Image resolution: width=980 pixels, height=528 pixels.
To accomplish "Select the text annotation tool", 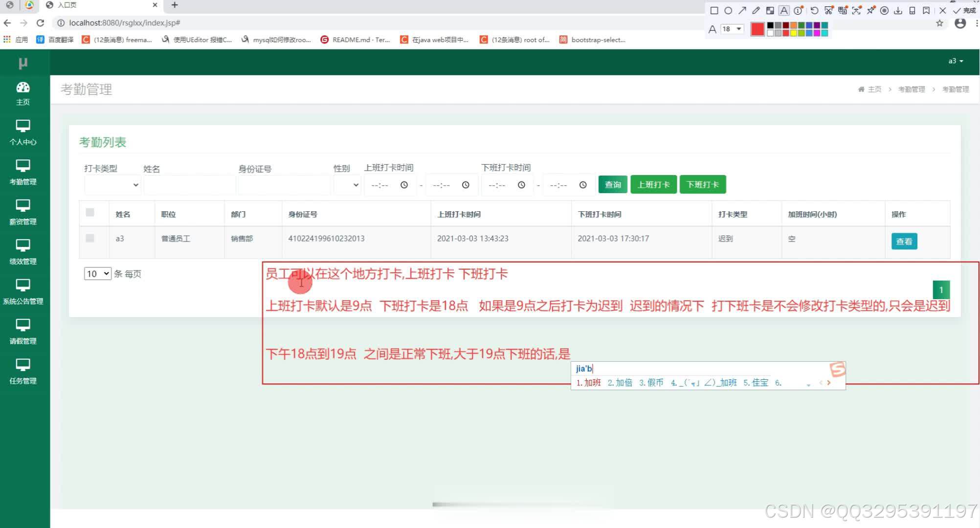I will 784,10.
